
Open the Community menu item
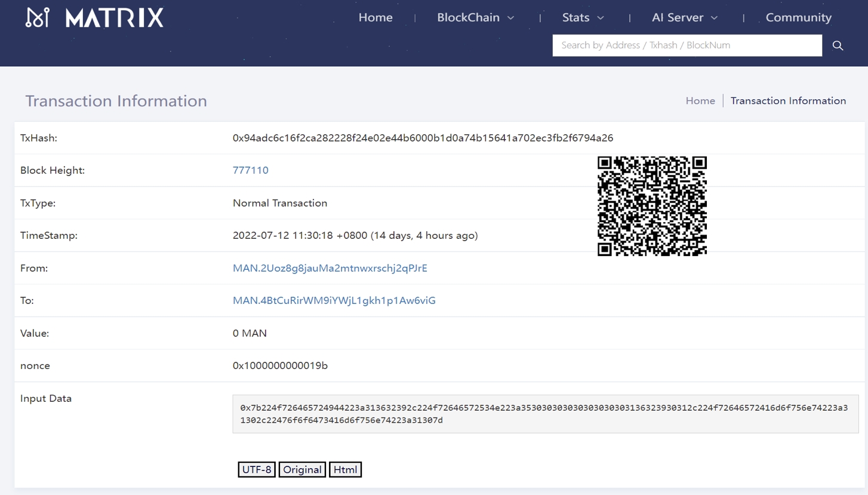coord(798,17)
